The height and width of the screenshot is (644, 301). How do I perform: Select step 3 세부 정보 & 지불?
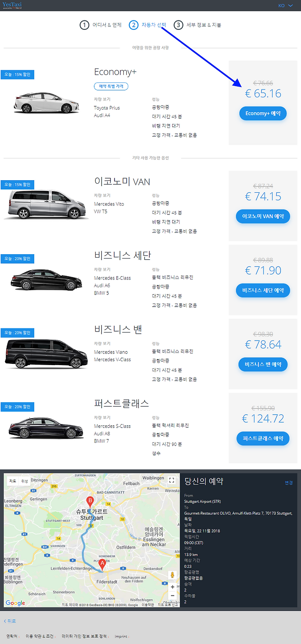pyautogui.click(x=198, y=25)
